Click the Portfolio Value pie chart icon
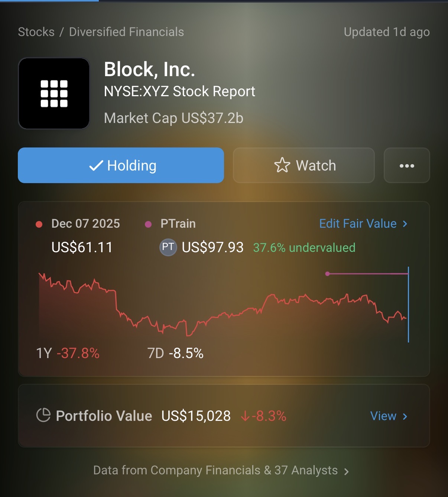448x497 pixels. (43, 415)
